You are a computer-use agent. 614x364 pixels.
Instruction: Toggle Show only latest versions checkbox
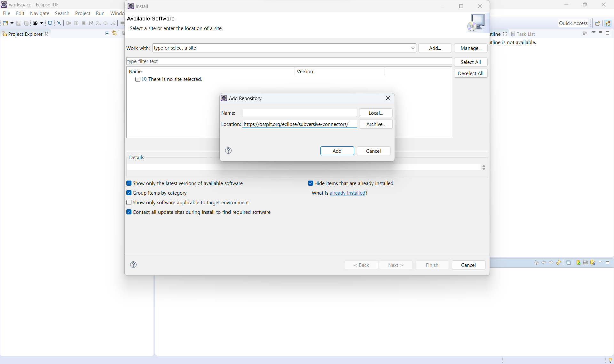[x=129, y=183]
